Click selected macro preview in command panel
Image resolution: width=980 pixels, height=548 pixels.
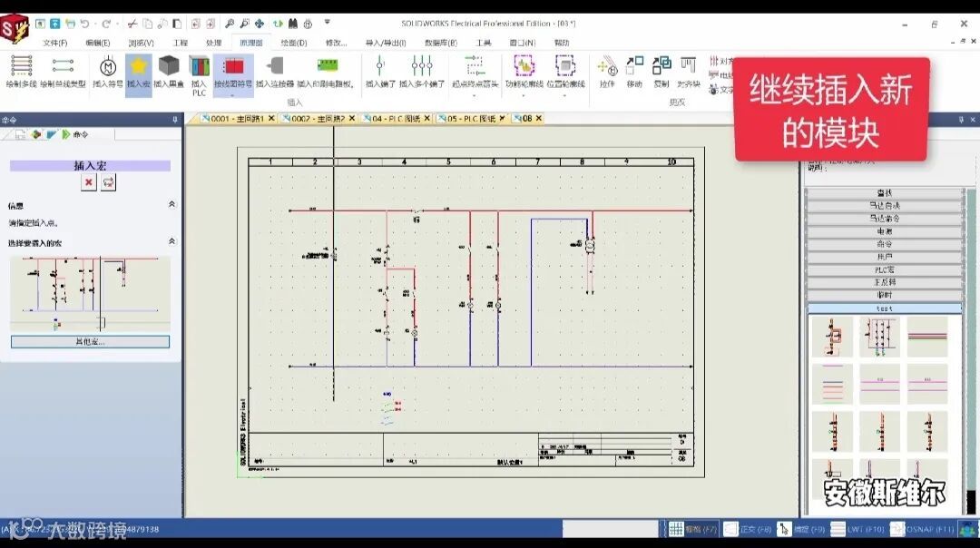coord(90,292)
